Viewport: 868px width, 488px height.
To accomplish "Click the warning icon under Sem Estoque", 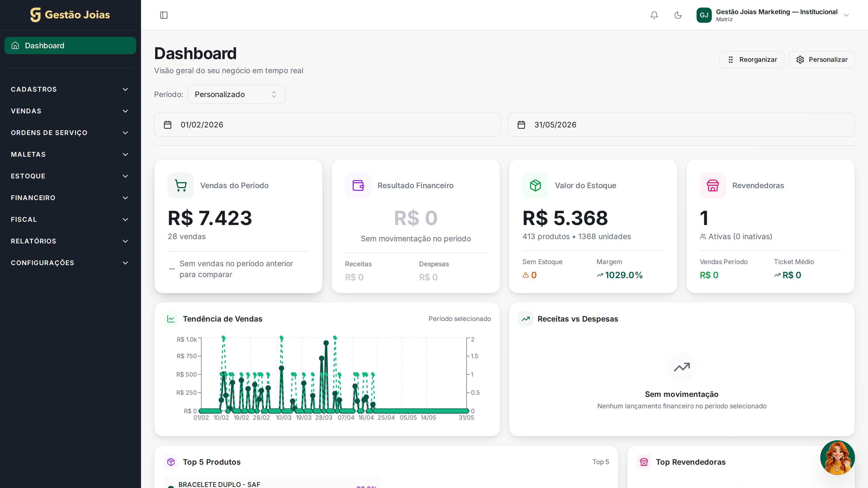I will [526, 275].
